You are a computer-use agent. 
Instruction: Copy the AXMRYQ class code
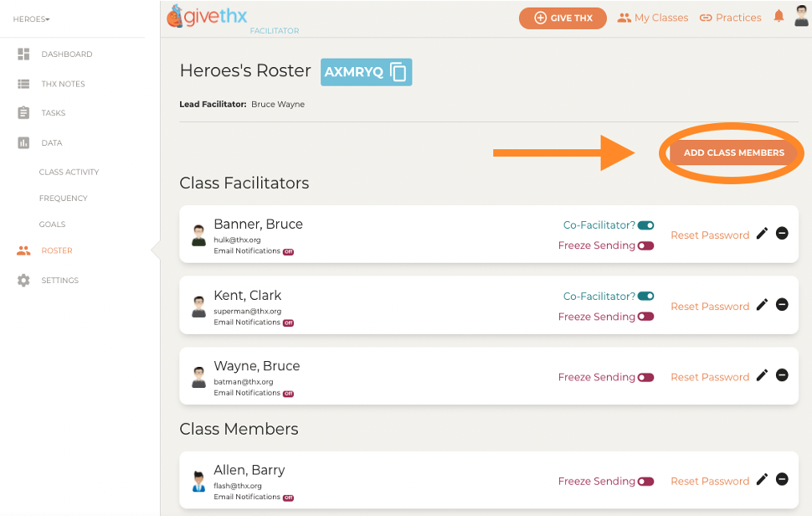click(398, 72)
